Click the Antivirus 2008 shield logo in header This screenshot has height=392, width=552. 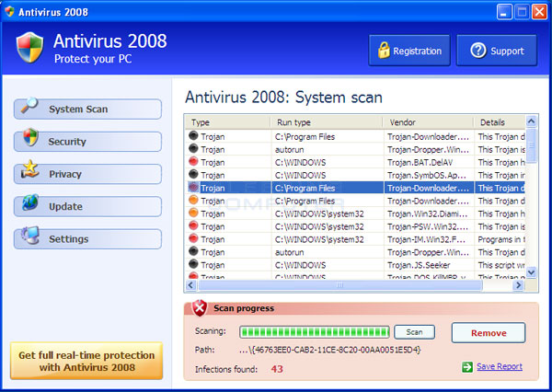point(30,48)
